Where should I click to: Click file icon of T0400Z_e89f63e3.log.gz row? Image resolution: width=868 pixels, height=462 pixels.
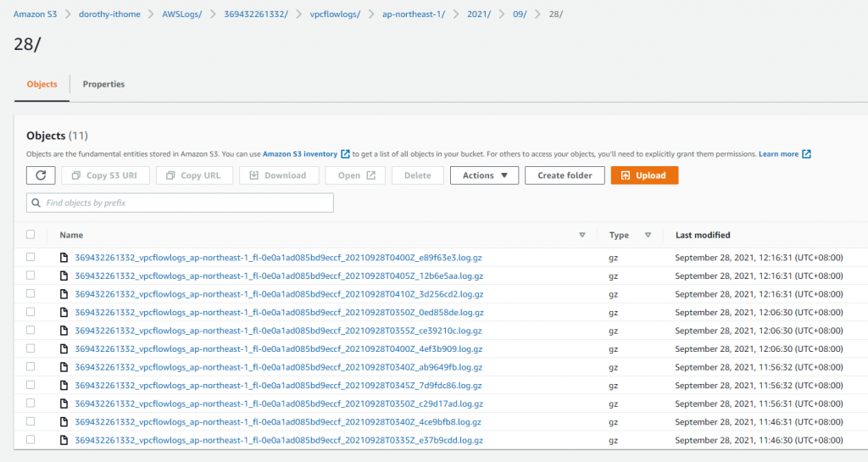[x=64, y=258]
